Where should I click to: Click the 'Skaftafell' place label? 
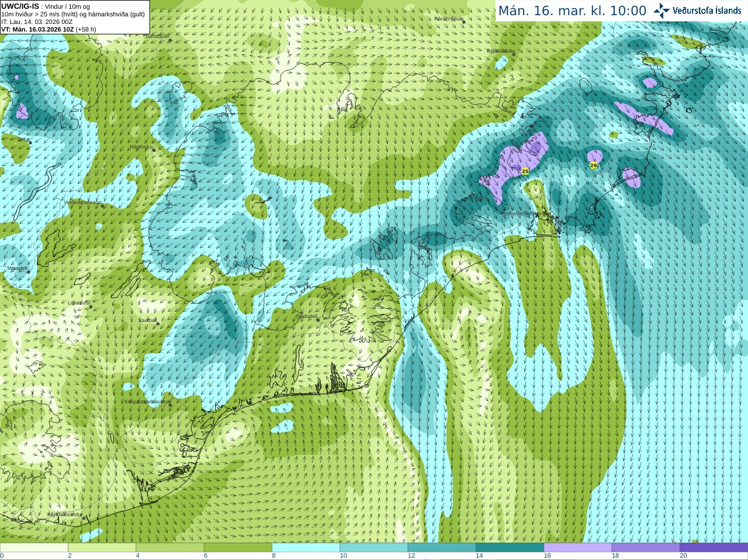[x=307, y=316]
